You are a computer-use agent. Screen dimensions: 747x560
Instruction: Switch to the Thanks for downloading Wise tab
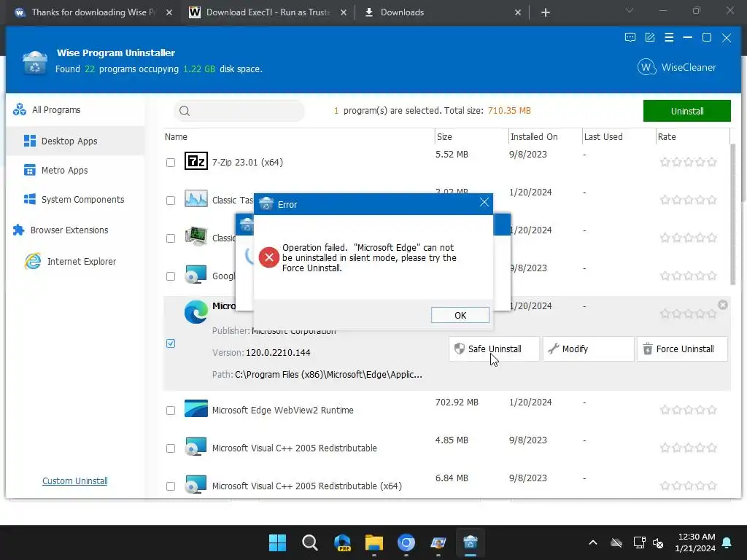(x=93, y=12)
